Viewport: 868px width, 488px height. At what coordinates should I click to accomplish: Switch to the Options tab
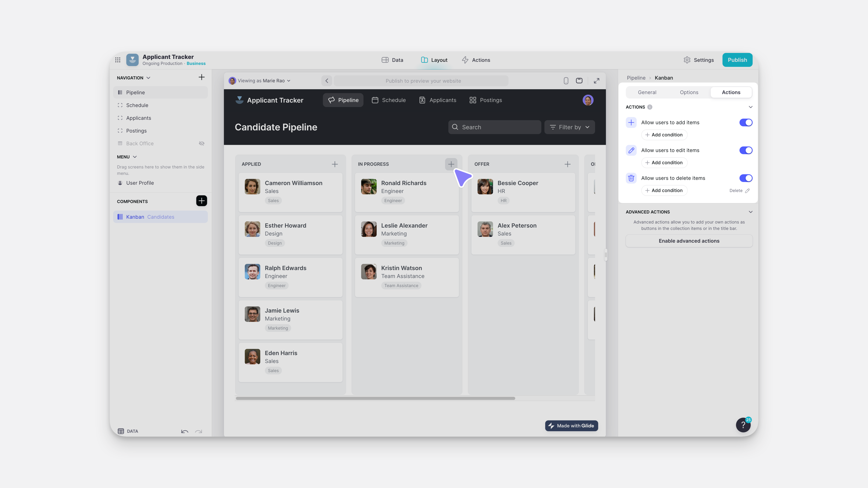[689, 92]
